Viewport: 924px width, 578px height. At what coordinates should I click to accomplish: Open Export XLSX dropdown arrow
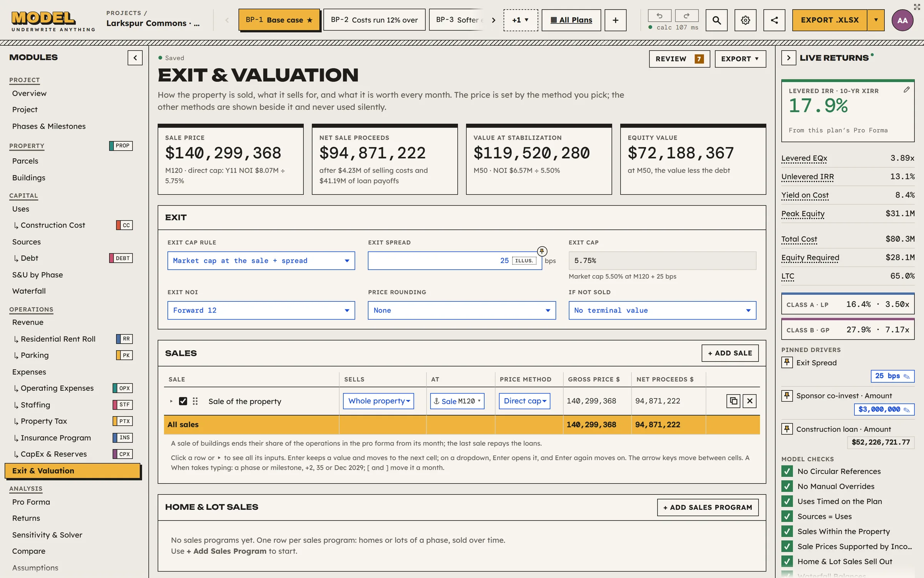pyautogui.click(x=876, y=20)
